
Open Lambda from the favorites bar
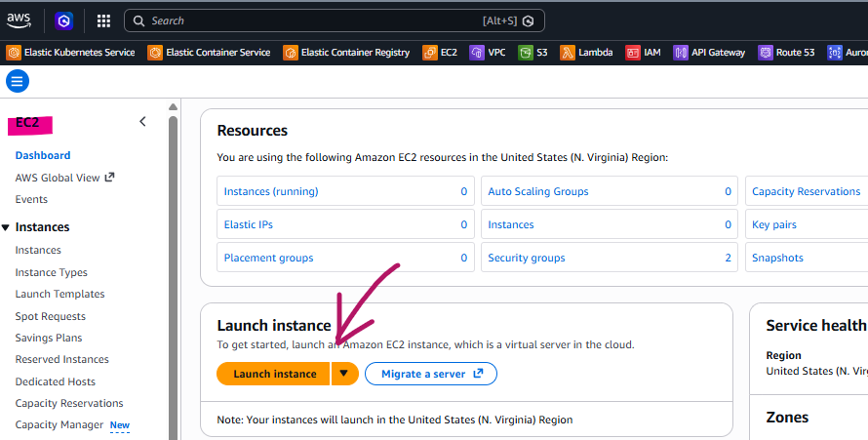point(586,53)
